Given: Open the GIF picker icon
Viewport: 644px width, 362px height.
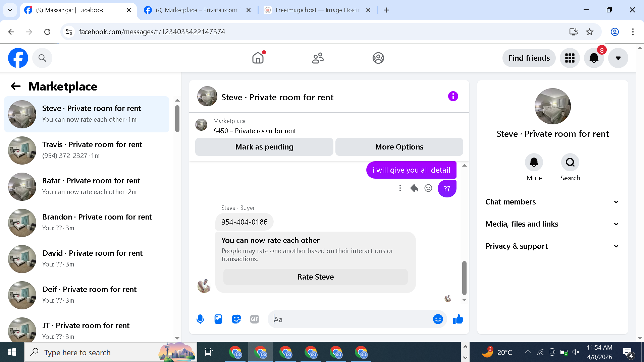Looking at the screenshot, I should tap(255, 319).
